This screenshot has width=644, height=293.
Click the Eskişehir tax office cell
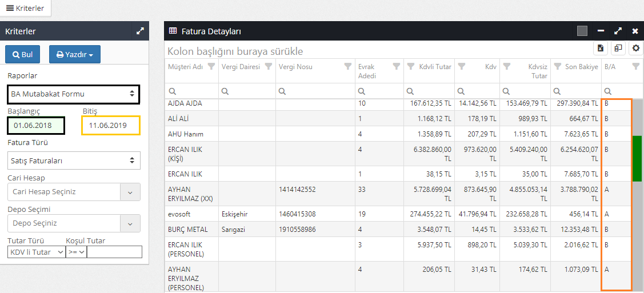246,214
